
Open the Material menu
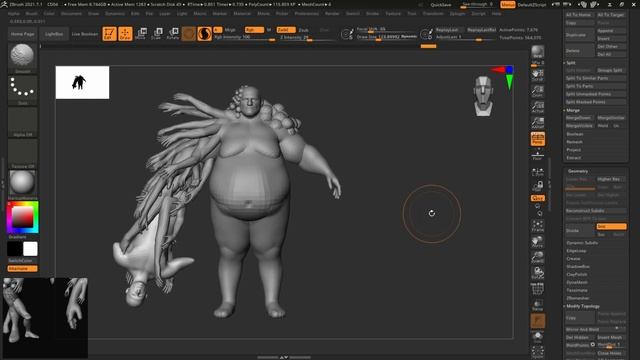(242, 13)
